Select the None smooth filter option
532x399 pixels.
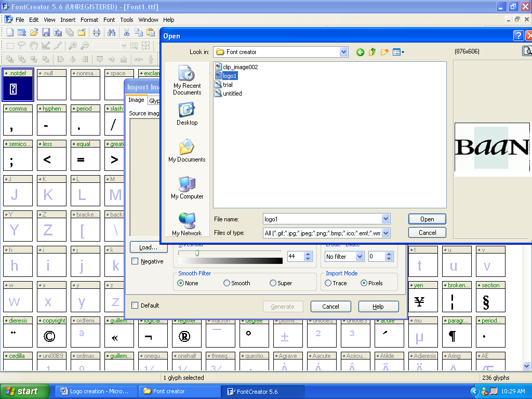pos(180,283)
